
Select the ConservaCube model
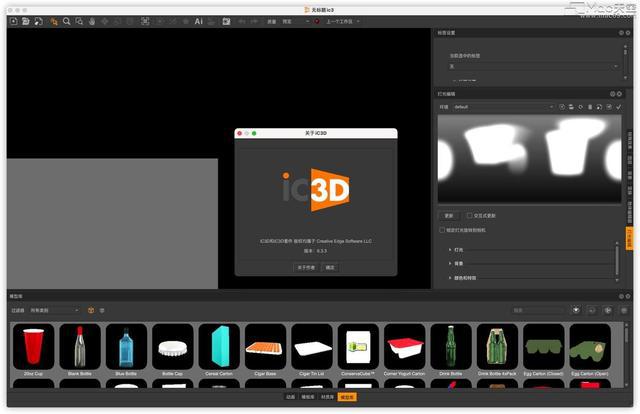(x=358, y=347)
